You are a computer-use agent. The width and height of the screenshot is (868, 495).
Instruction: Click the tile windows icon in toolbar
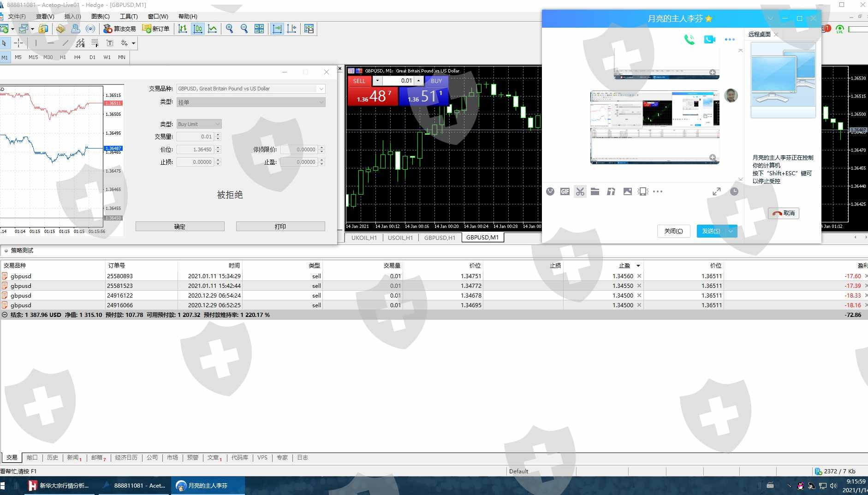click(x=259, y=29)
